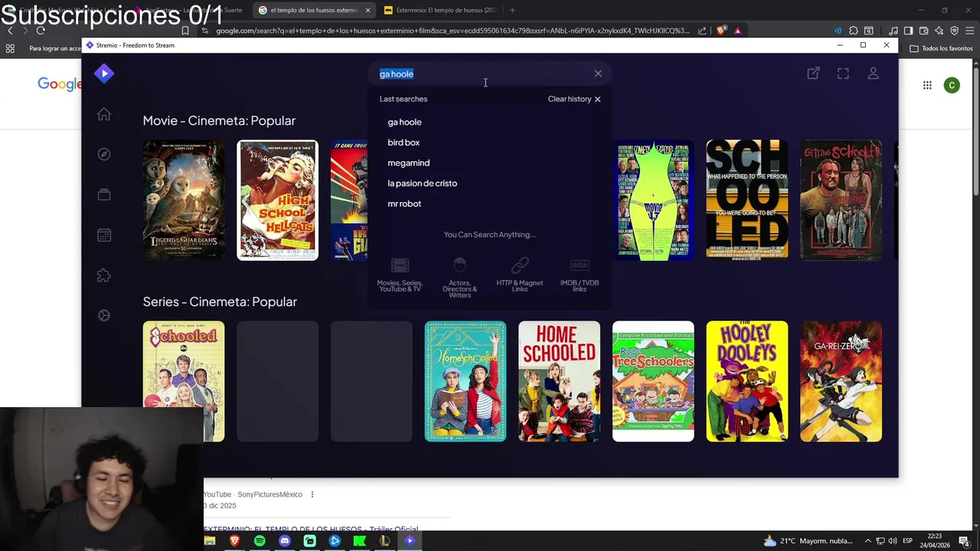
Task: Open the Board home icon in Stremio sidebar
Action: (x=104, y=114)
